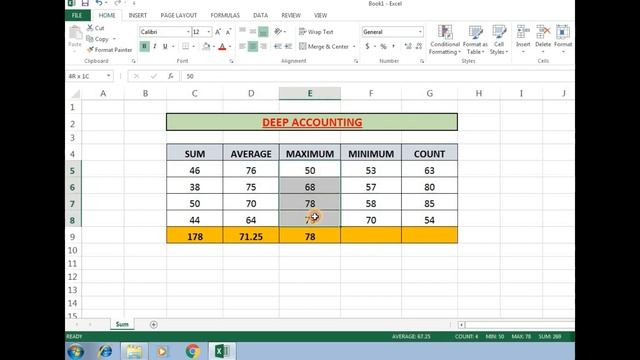The image size is (640, 360).
Task: Select top align icon
Action: [x=242, y=31]
